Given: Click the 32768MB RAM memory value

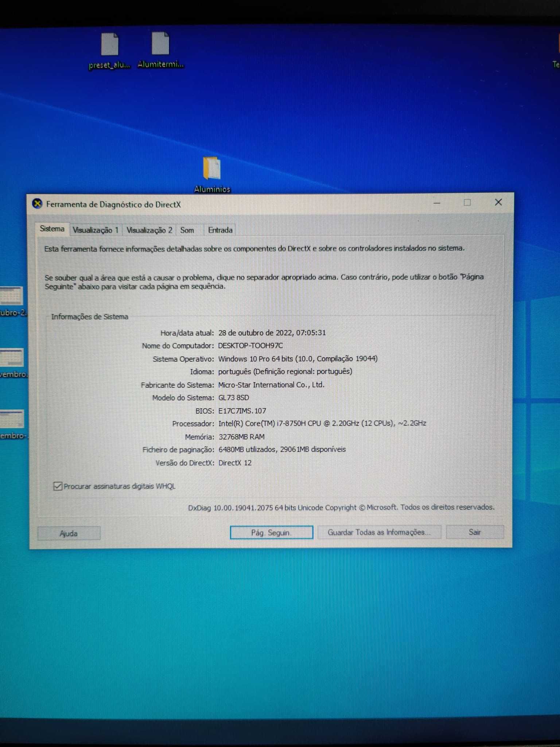Looking at the screenshot, I should point(242,437).
